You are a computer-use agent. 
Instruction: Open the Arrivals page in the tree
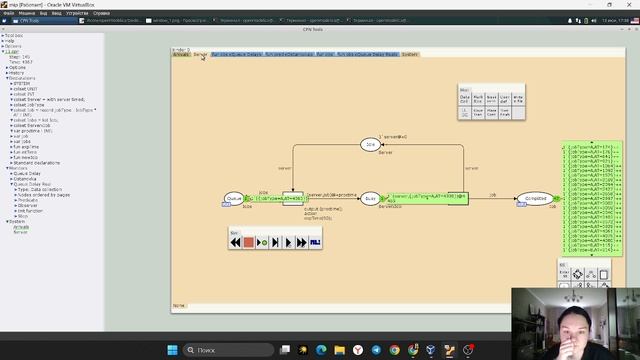coord(21,227)
